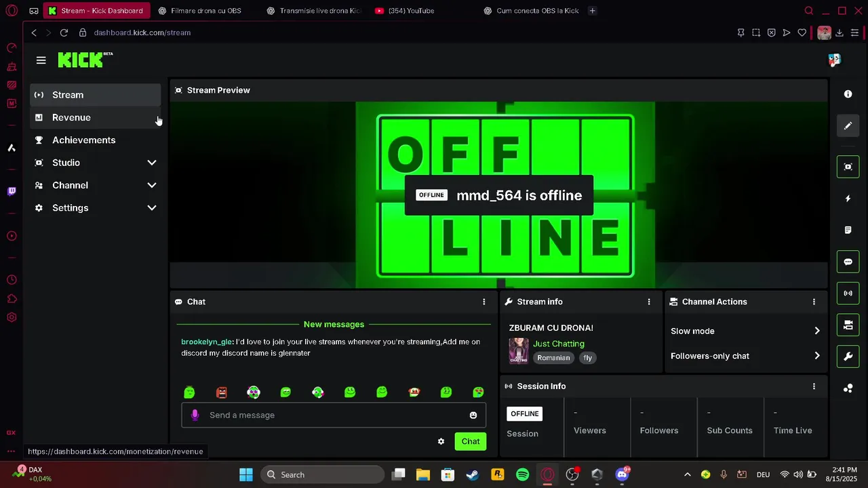The image size is (868, 488).
Task: Open Discord from the taskbar
Action: tap(622, 474)
